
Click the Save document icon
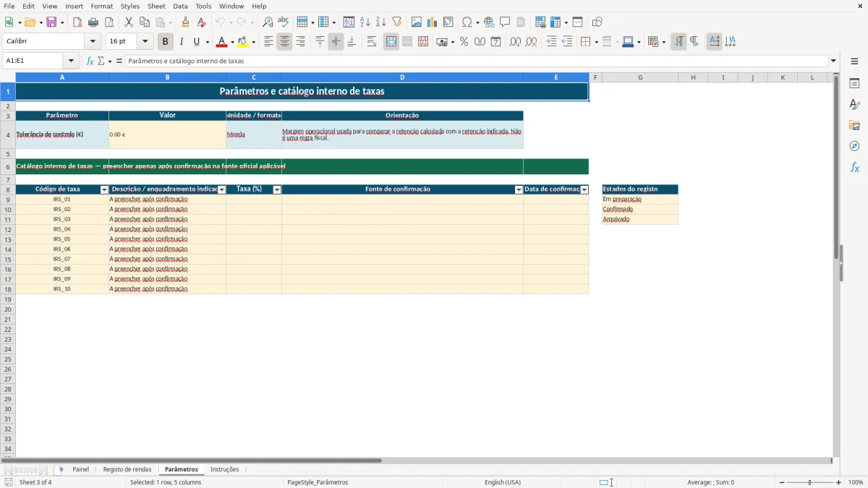point(51,22)
